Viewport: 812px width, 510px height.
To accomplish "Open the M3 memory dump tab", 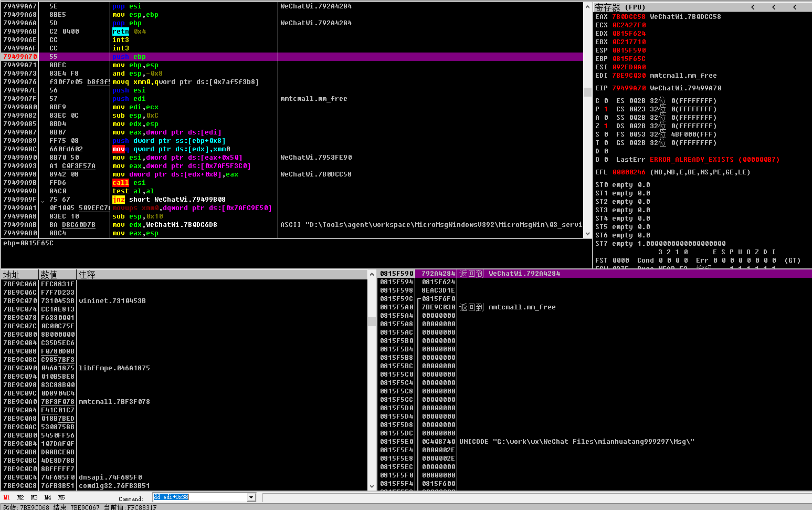I will (34, 497).
